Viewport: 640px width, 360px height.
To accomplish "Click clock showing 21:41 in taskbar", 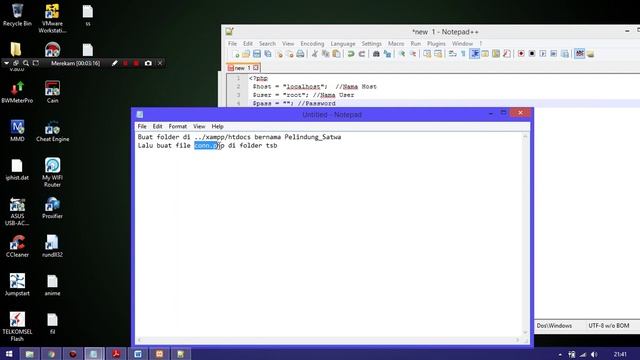I will pyautogui.click(x=620, y=354).
